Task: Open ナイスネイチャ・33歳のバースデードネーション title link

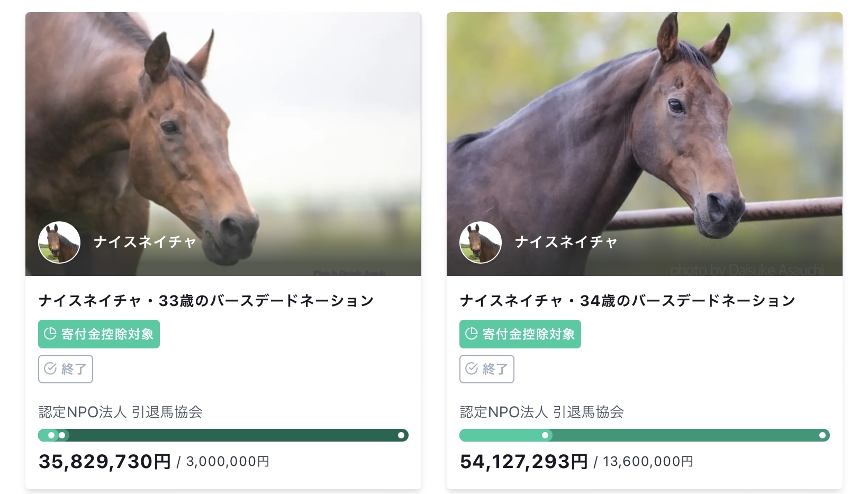Action: (x=206, y=301)
